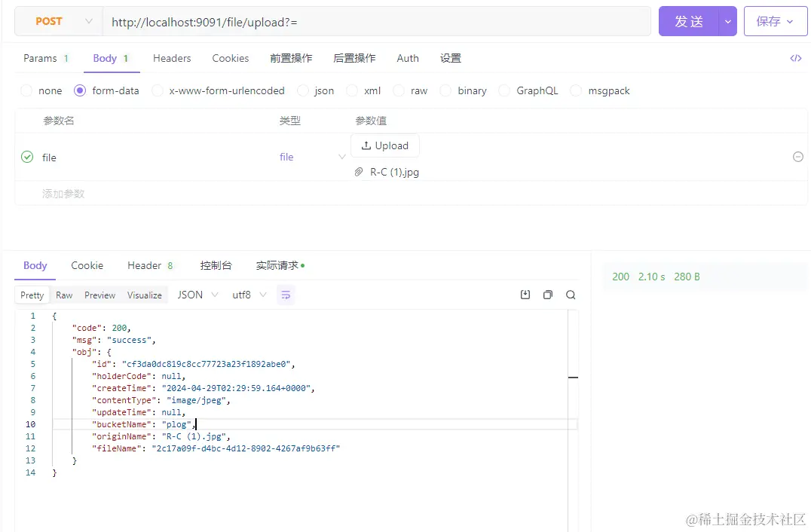
Task: Toggle word wrap in the response viewer
Action: pos(286,295)
